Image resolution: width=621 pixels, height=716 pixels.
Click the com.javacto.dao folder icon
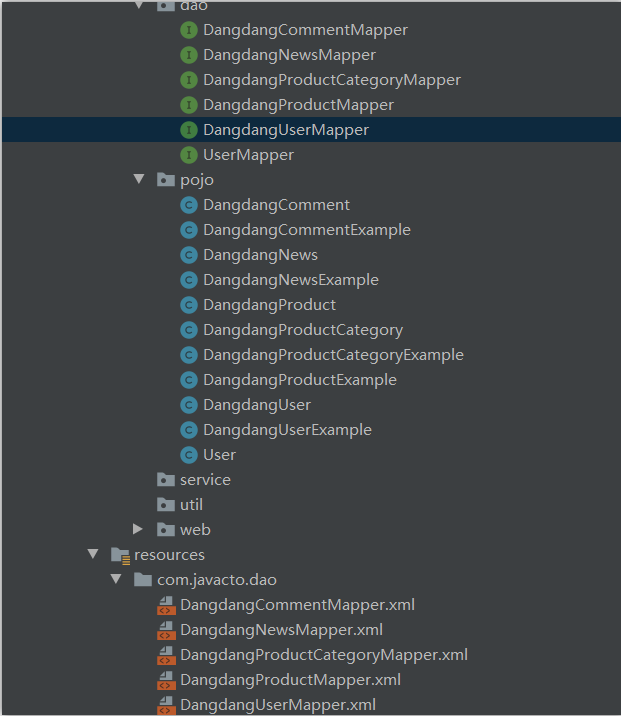[143, 580]
